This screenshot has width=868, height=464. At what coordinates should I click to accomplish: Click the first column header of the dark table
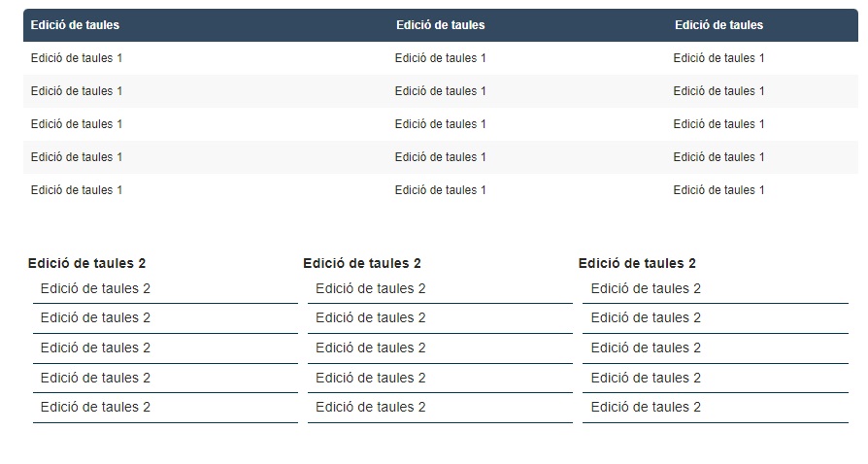[75, 25]
